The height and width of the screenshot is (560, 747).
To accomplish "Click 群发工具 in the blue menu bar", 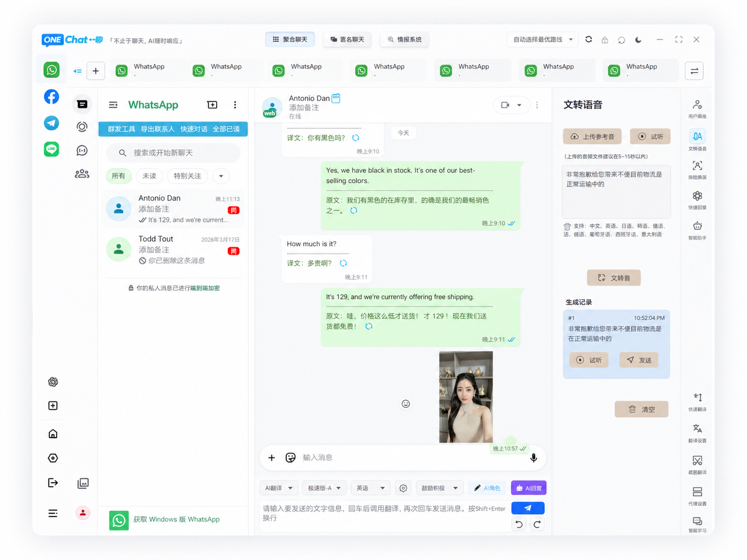I will pyautogui.click(x=121, y=129).
